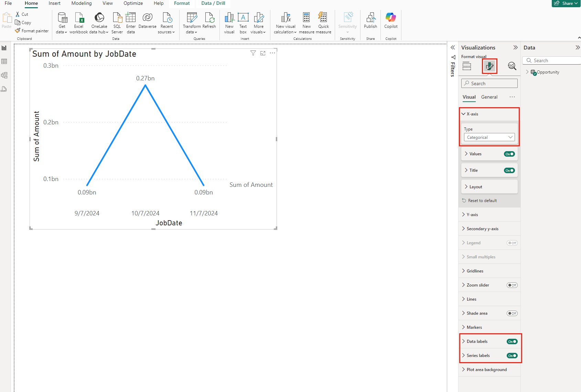Screen dimensions: 581x392
Task: Expand the Opportunity table in Data pane
Action: (x=527, y=72)
